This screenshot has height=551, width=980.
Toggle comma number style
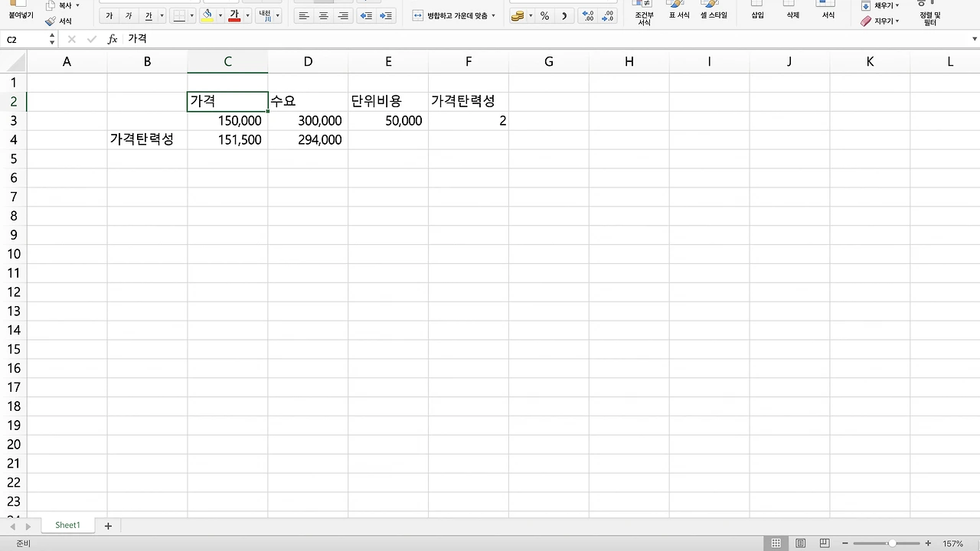click(x=564, y=15)
